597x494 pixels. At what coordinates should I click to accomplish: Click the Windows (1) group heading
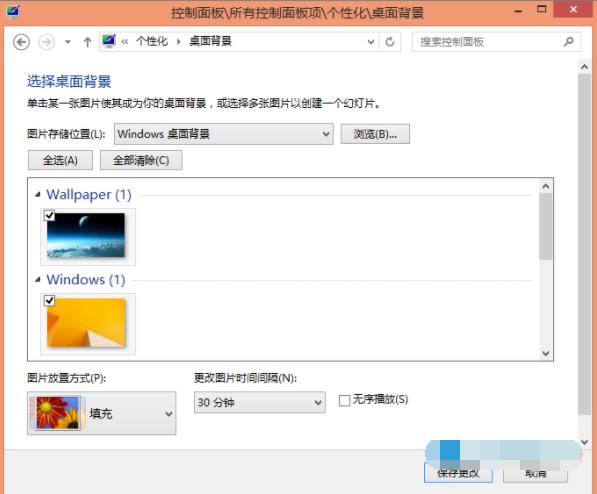[x=86, y=280]
